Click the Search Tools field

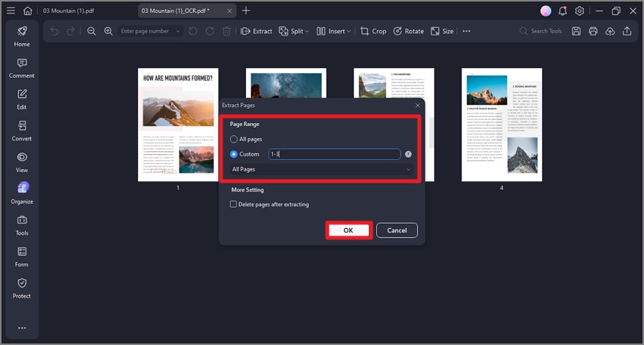(541, 31)
